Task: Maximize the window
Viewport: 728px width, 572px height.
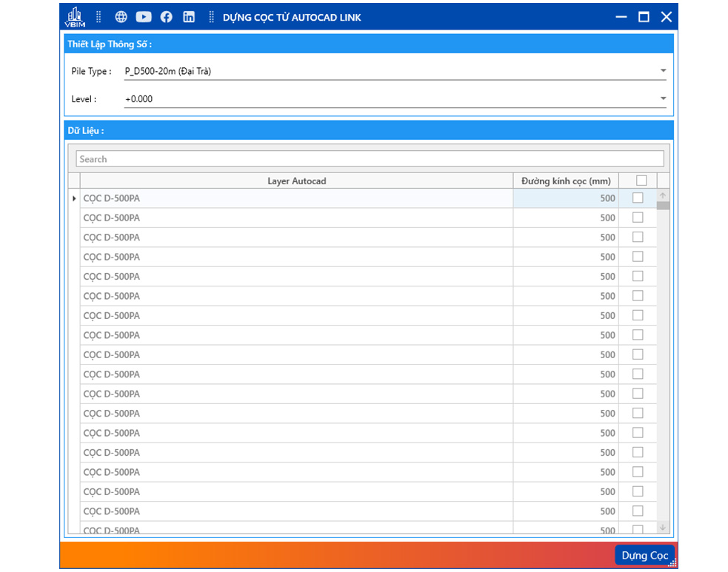Action: (644, 17)
